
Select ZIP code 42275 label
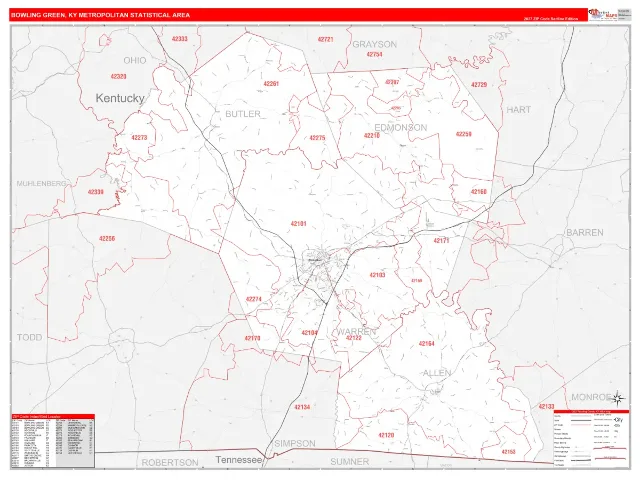click(317, 138)
